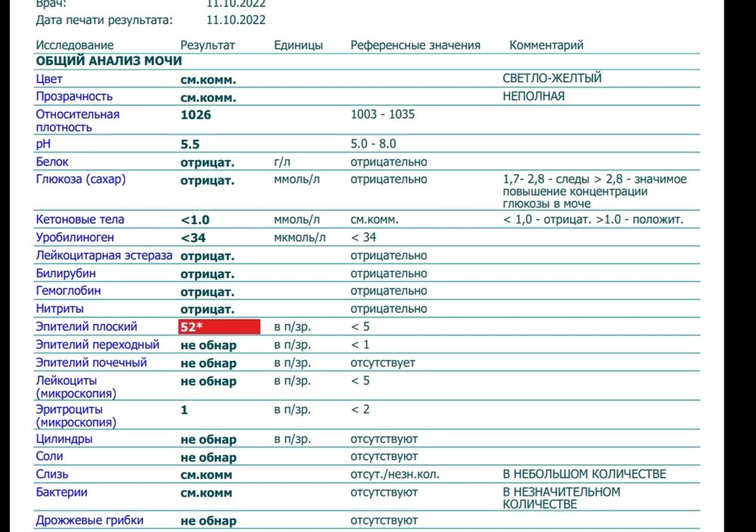Click the result value '1026'
Viewport: 756px width, 532px height.
(x=196, y=115)
